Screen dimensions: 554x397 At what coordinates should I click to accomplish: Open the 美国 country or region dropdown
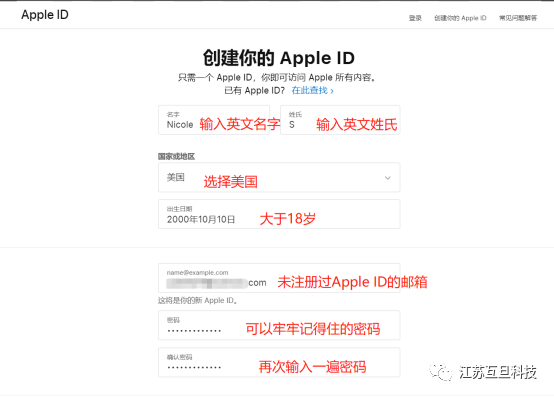click(x=279, y=177)
